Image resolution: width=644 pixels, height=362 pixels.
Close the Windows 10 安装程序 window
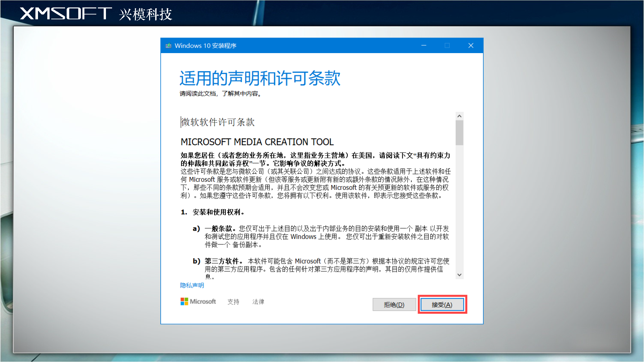click(471, 46)
